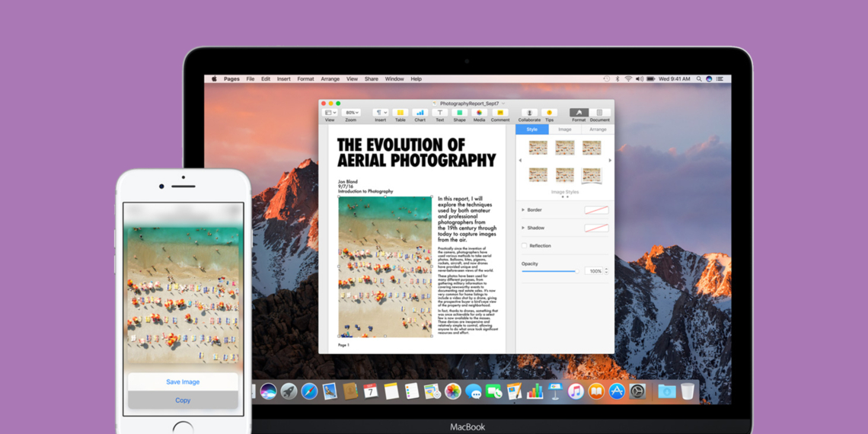This screenshot has width=868, height=434.
Task: Switch to the Image tab
Action: click(x=565, y=129)
